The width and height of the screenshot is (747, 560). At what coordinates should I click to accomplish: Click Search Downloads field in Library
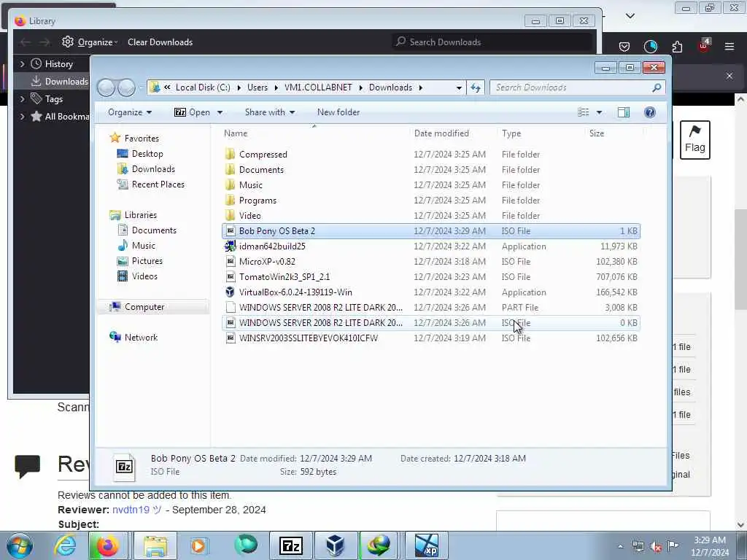[492, 42]
